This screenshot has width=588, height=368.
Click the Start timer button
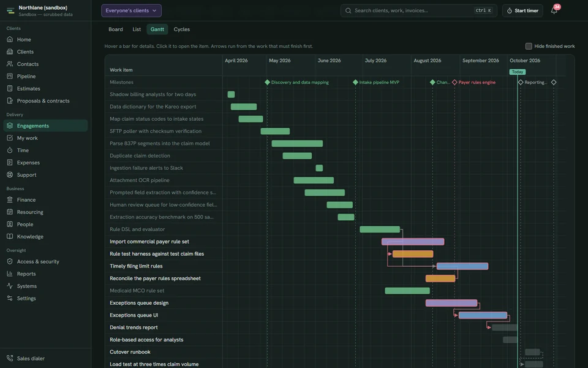[522, 10]
